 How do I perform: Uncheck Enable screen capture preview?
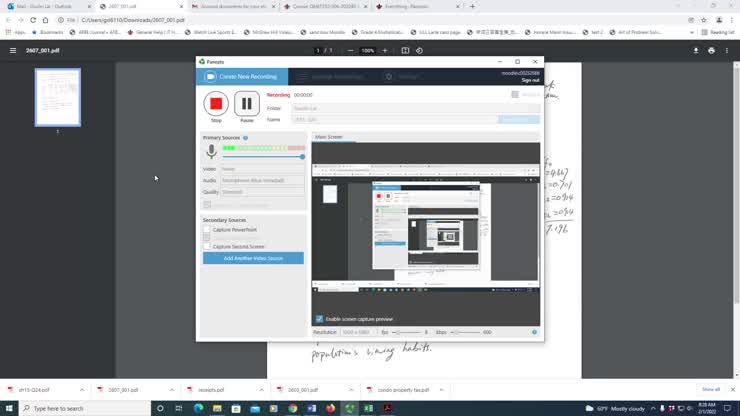[x=319, y=319]
